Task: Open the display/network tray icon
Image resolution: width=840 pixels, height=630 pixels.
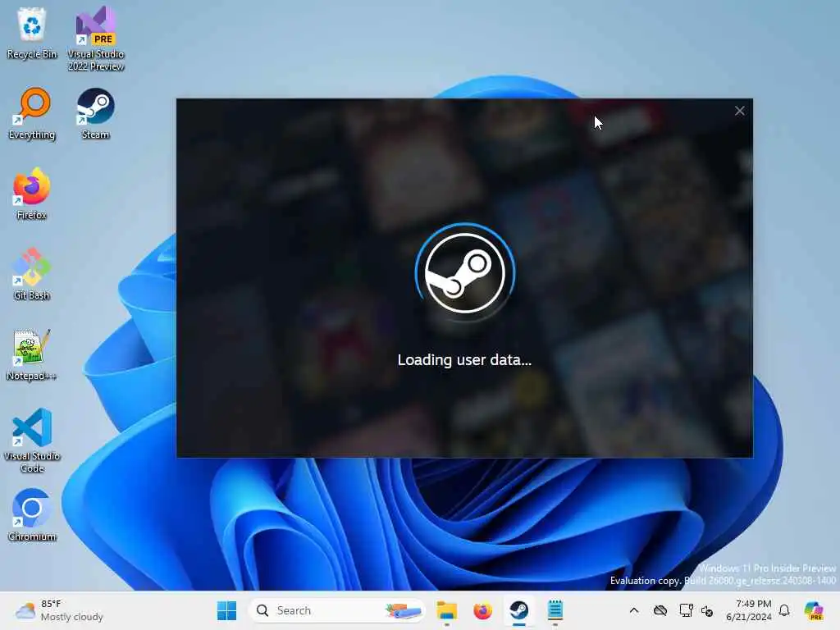Action: [x=686, y=610]
